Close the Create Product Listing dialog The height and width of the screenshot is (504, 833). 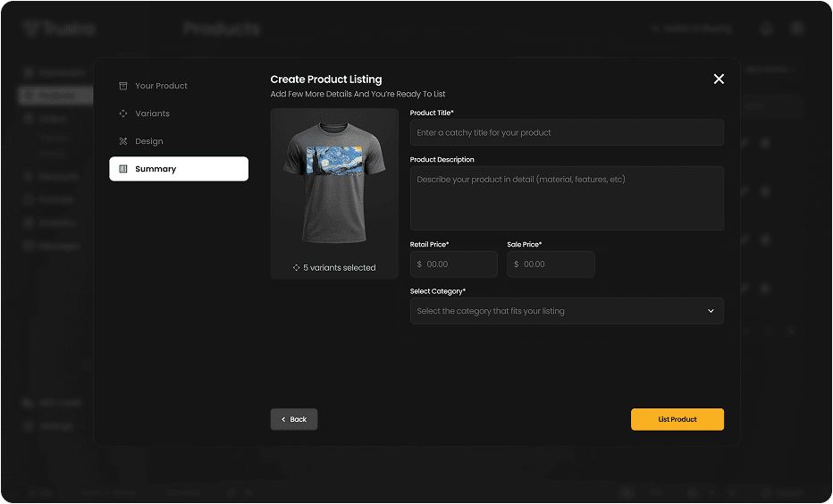tap(719, 80)
